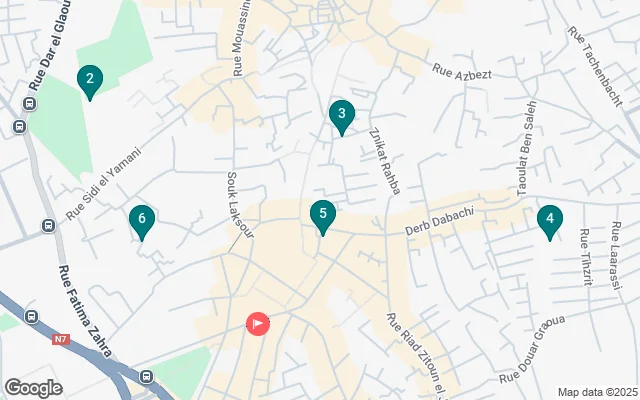Click location pin number 5
Viewport: 640px width, 400px height.
pyautogui.click(x=323, y=218)
